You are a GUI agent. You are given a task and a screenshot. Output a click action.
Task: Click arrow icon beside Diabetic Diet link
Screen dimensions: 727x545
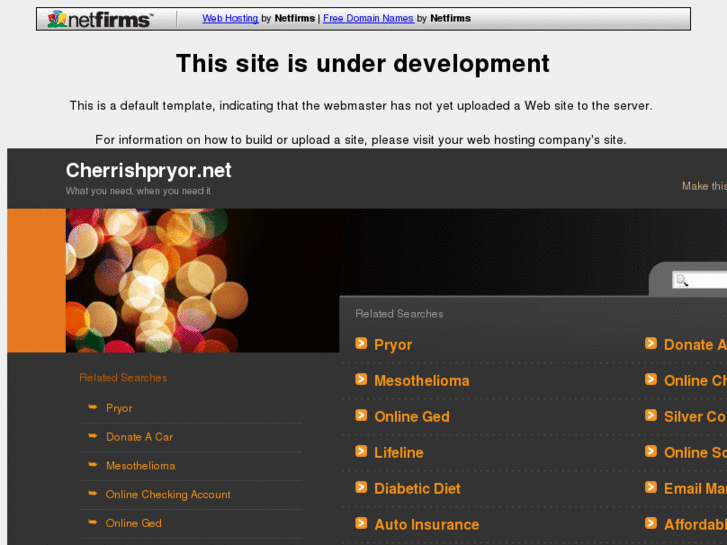tap(361, 487)
